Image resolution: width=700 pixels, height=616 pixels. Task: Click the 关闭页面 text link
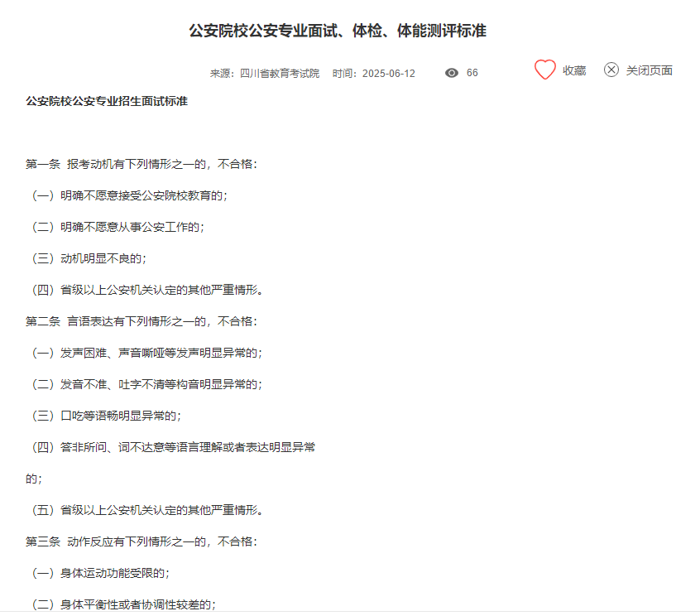tap(649, 71)
